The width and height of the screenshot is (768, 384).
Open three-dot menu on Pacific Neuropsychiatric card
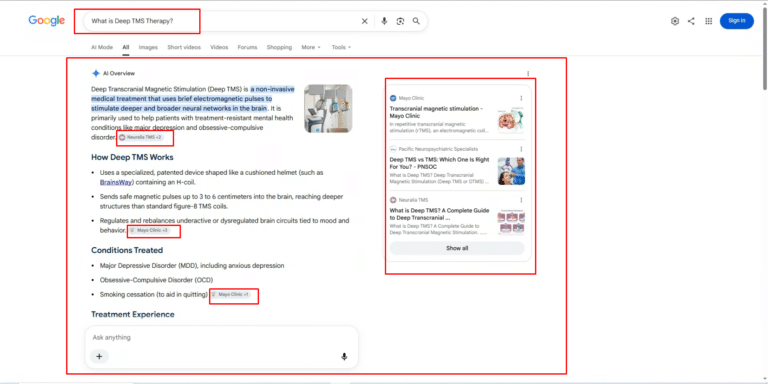click(521, 149)
